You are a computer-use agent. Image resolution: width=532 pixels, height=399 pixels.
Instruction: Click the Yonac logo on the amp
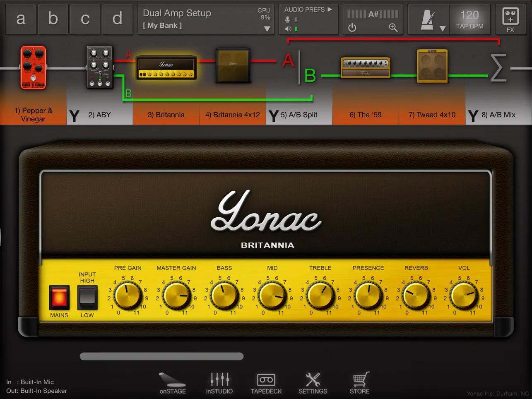[266, 211]
